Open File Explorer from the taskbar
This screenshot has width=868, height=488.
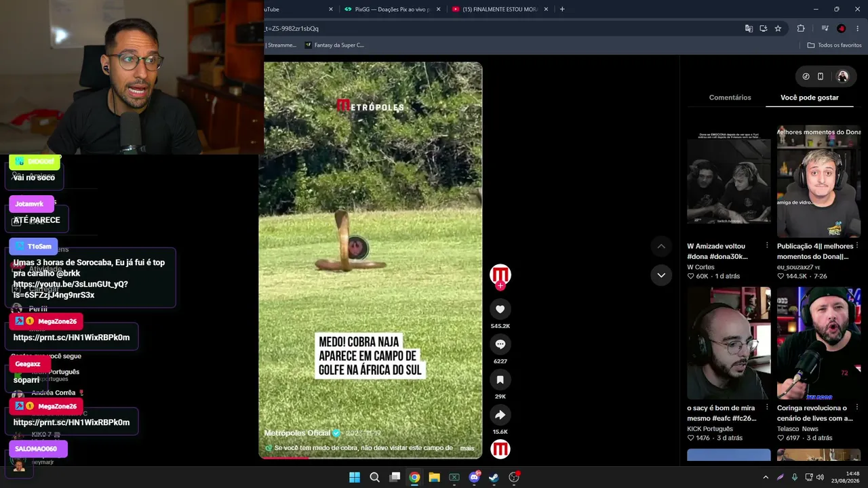(x=434, y=477)
